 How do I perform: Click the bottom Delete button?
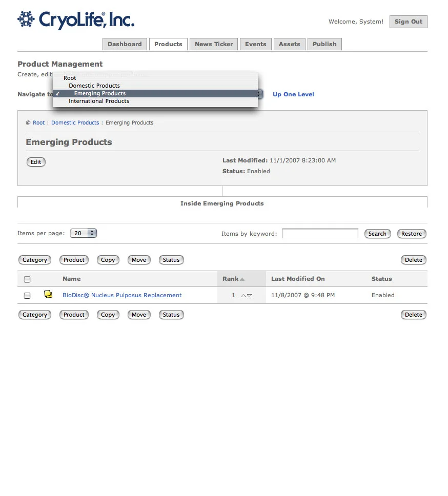coord(414,315)
